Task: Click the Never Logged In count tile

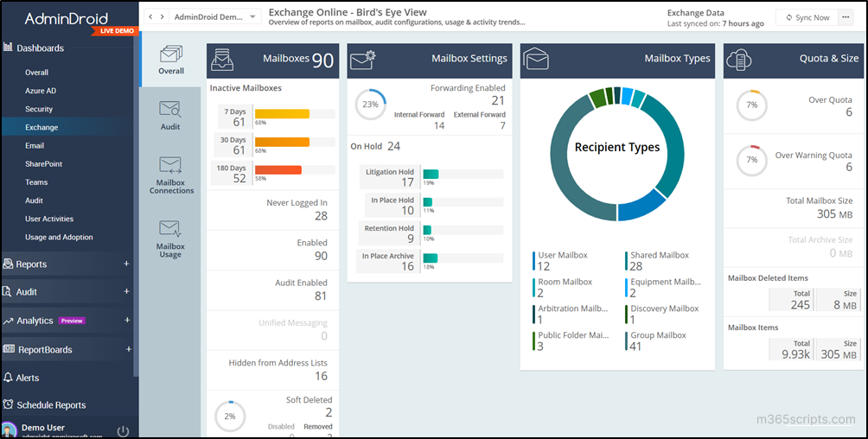Action: [x=272, y=210]
